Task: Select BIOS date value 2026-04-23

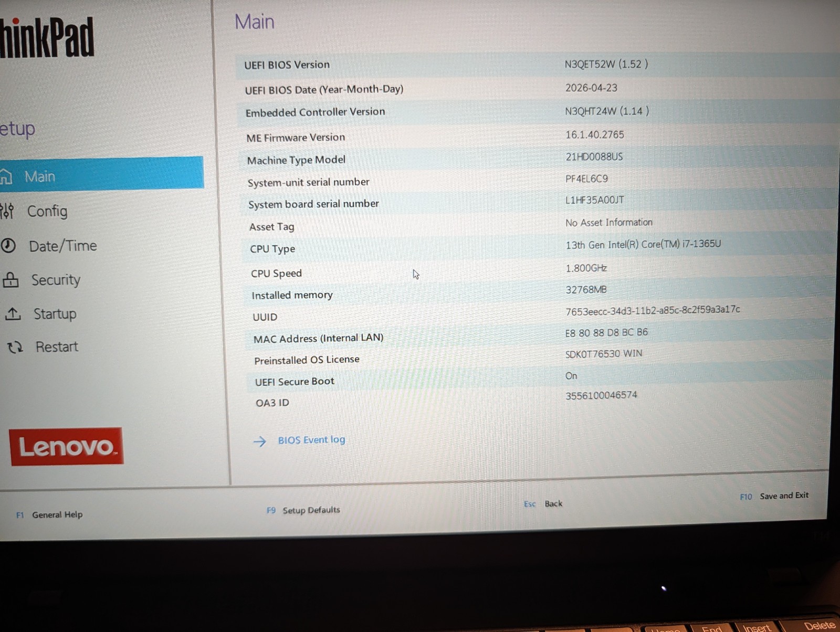Action: (591, 88)
